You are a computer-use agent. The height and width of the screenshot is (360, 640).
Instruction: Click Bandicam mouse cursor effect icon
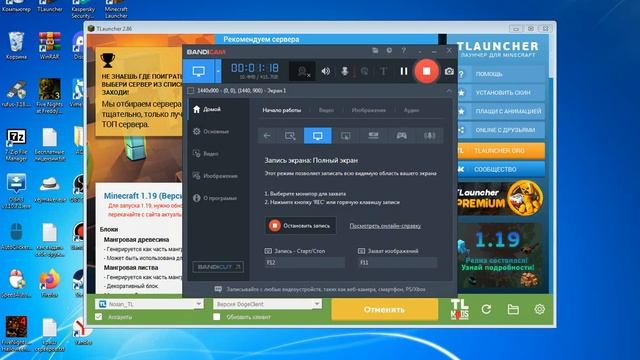coord(364,71)
